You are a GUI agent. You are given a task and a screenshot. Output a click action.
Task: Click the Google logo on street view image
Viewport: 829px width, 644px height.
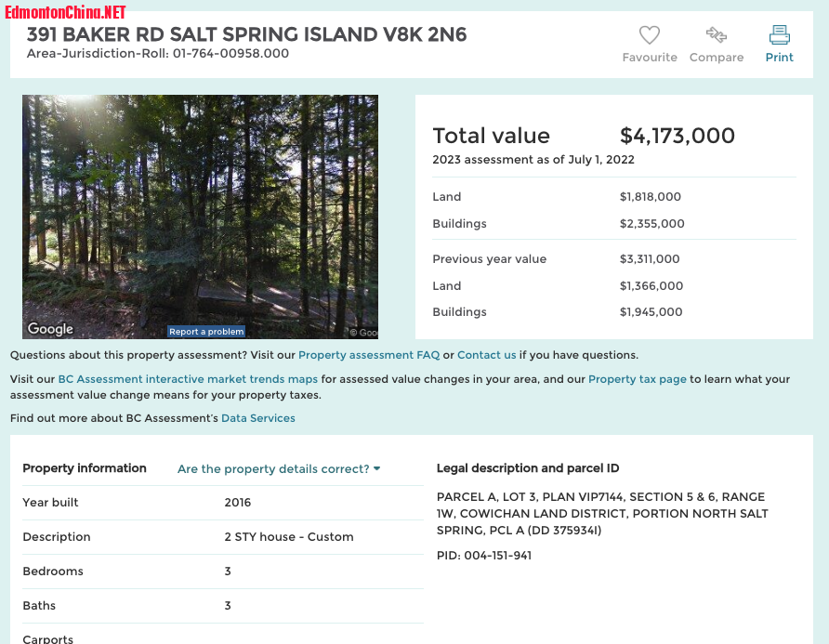[50, 329]
